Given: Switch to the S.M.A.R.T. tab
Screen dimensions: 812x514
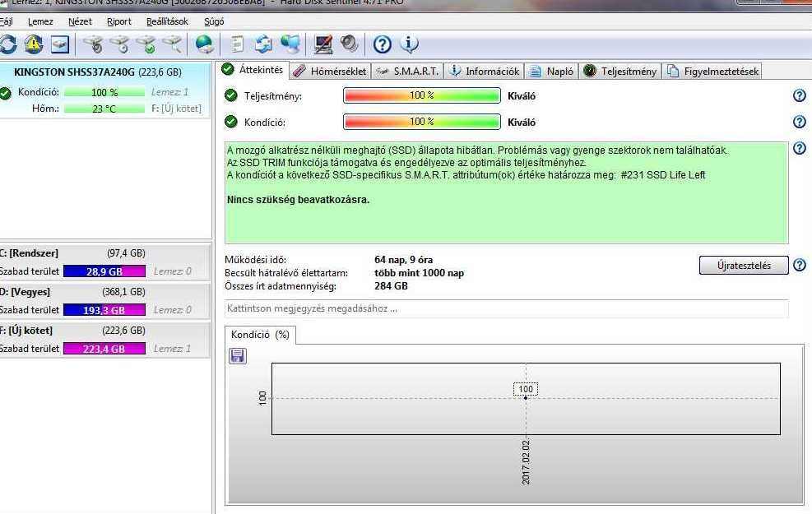Looking at the screenshot, I should [x=407, y=72].
